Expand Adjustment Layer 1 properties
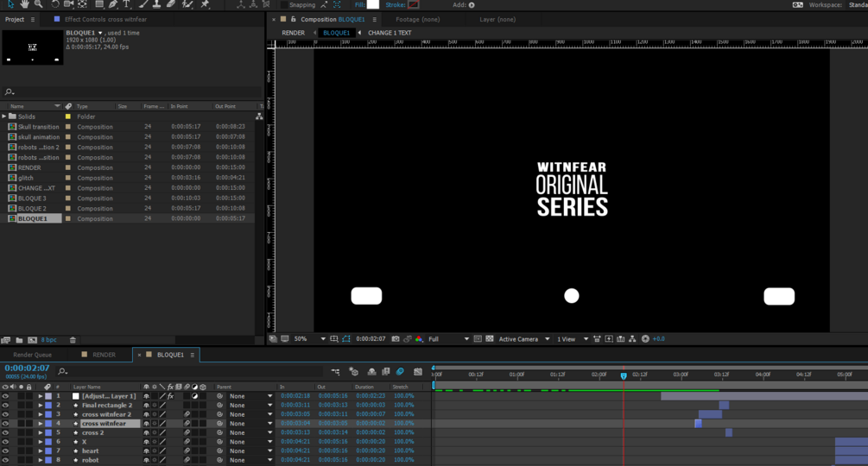Screen dimensions: 868x466 (x=41, y=396)
